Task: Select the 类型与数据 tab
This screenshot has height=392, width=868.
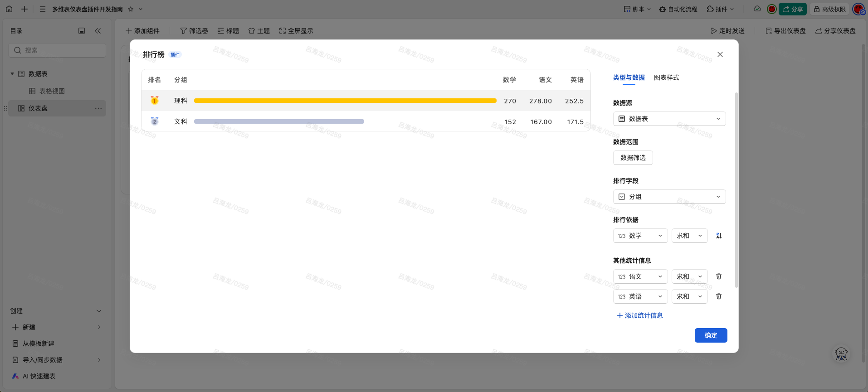Action: (x=629, y=77)
